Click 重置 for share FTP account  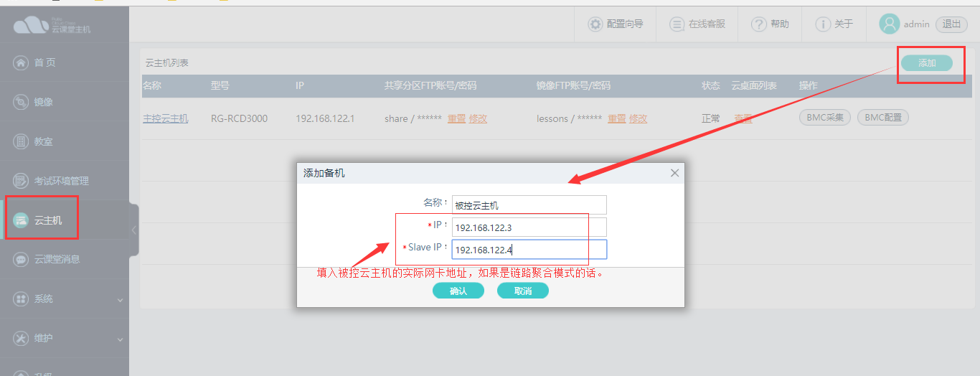456,118
